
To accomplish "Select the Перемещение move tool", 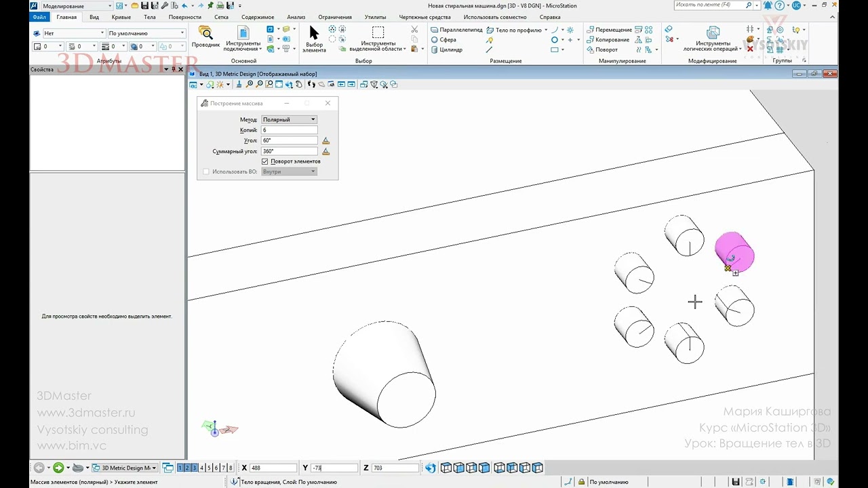I will click(609, 30).
